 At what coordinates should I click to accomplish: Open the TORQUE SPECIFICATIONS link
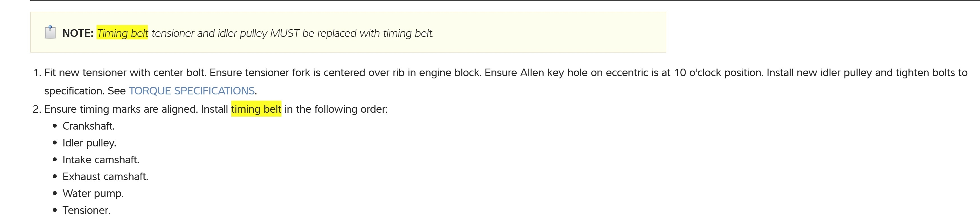(x=191, y=91)
